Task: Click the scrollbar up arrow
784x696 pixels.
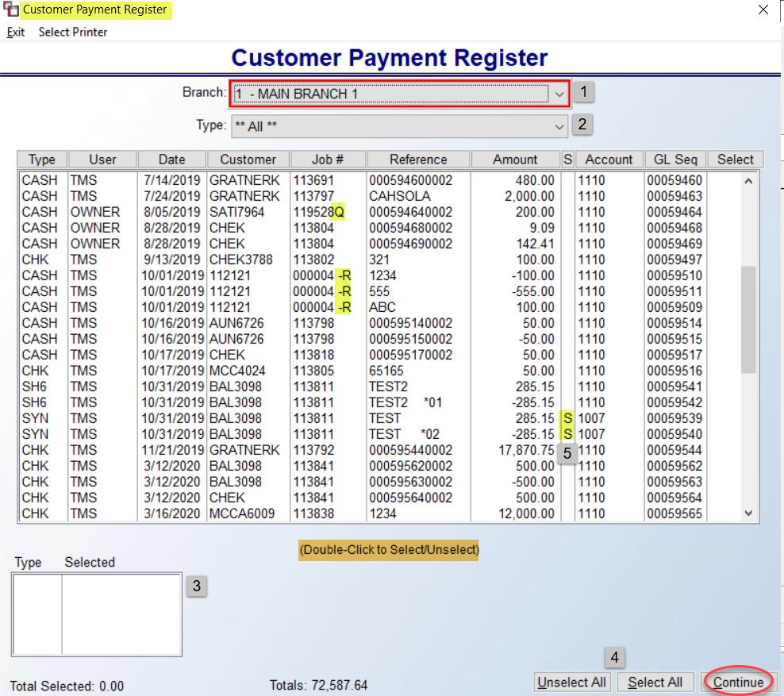Action: (747, 180)
